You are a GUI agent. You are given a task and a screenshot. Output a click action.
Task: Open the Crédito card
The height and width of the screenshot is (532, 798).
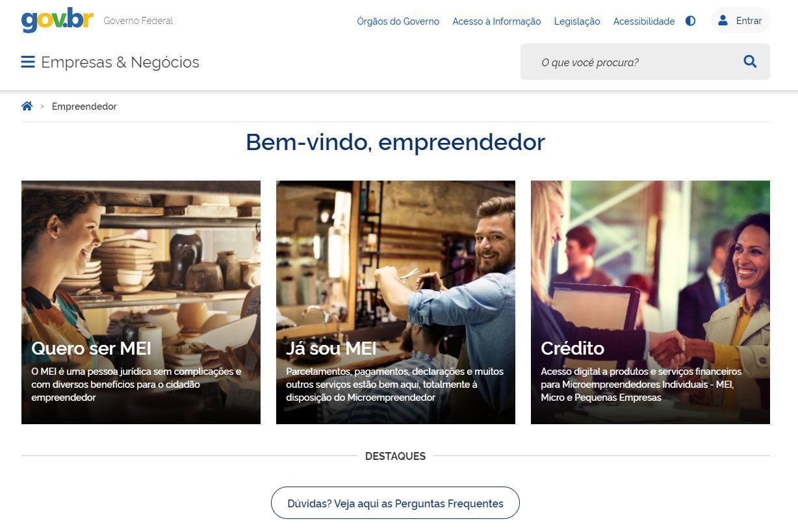tap(650, 302)
